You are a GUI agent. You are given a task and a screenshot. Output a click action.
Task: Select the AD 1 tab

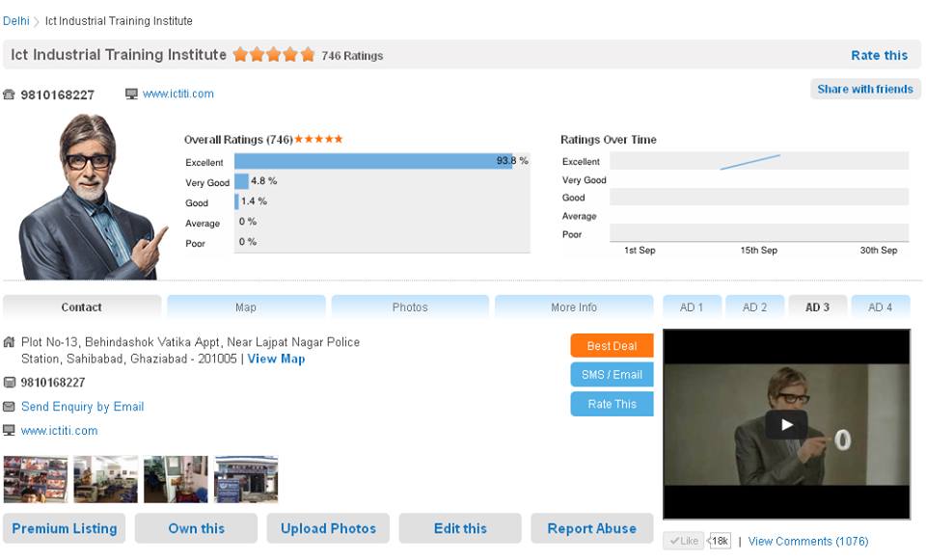[692, 307]
